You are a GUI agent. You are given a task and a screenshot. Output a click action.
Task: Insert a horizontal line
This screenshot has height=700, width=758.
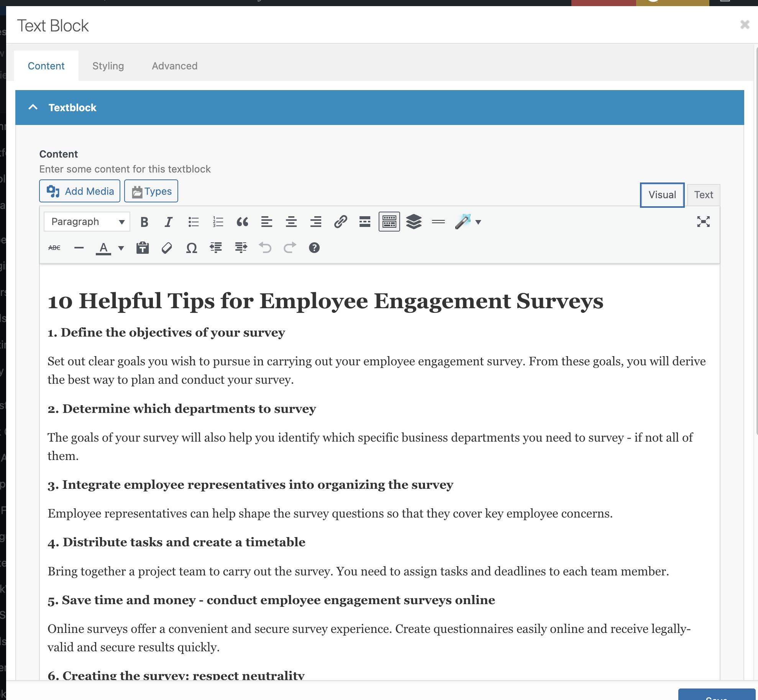(x=79, y=248)
